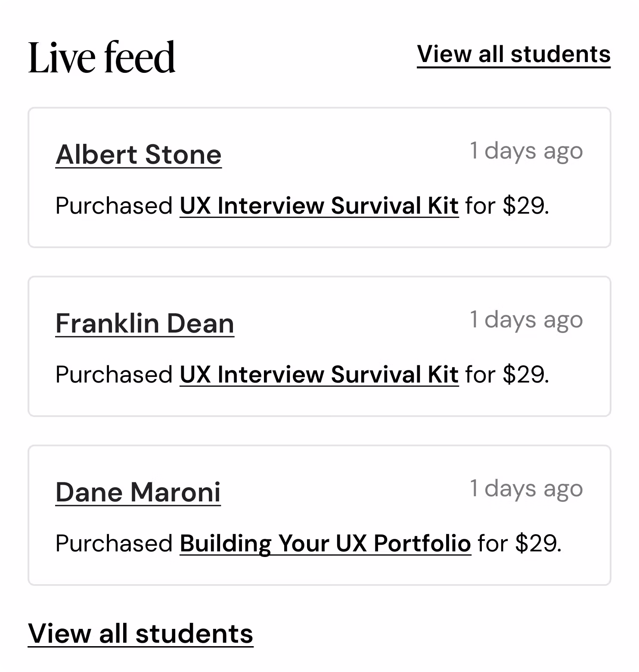Open Albert Stone's student profile link
Screen dimensions: 639x672
tap(138, 155)
